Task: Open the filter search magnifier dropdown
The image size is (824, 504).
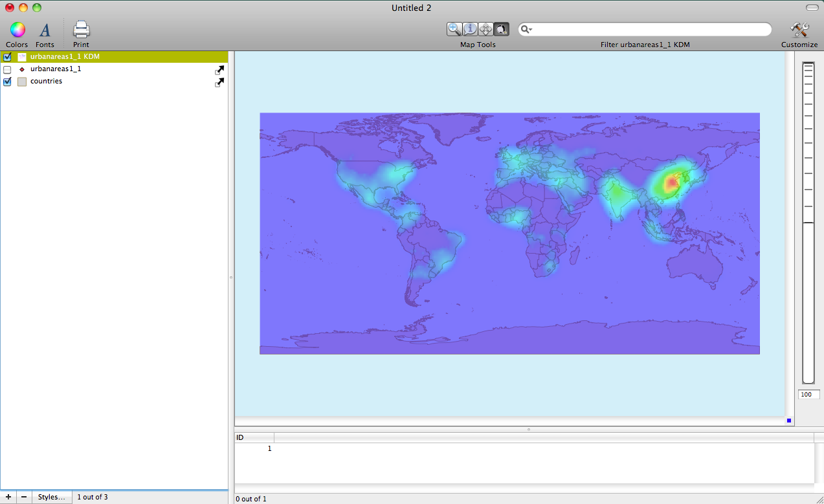Action: [x=526, y=30]
